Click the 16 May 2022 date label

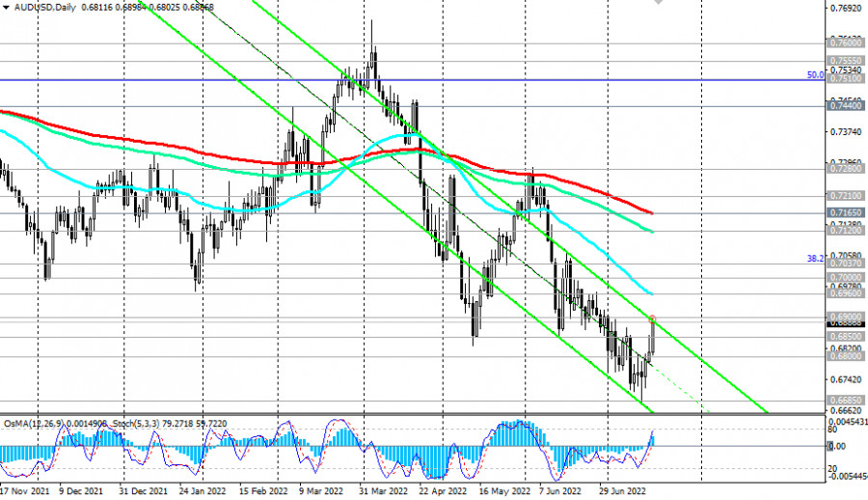[504, 491]
